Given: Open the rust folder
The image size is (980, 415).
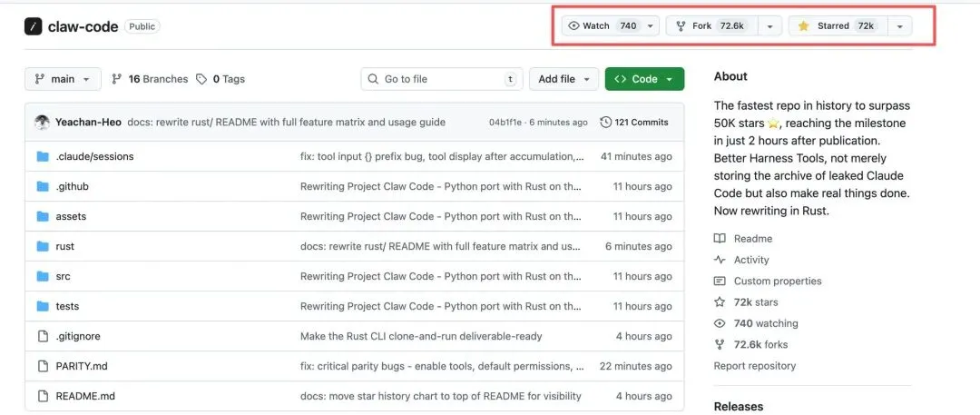Looking at the screenshot, I should [x=65, y=246].
